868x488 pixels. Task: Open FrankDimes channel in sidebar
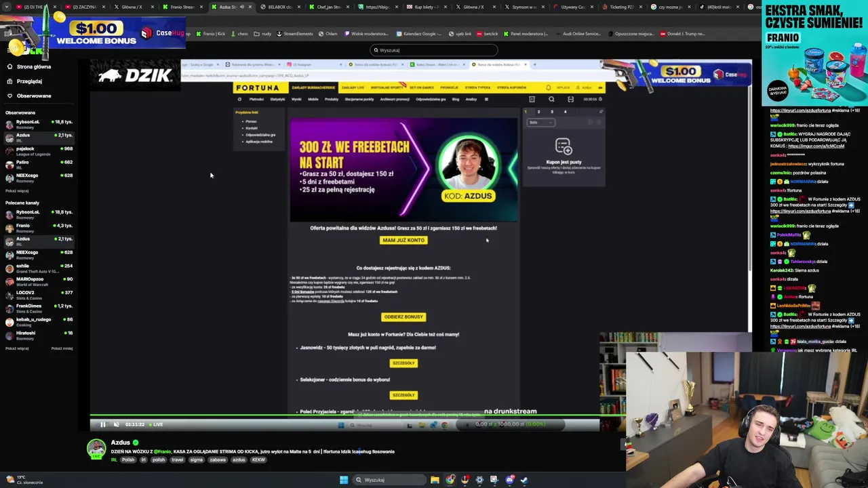(39, 308)
